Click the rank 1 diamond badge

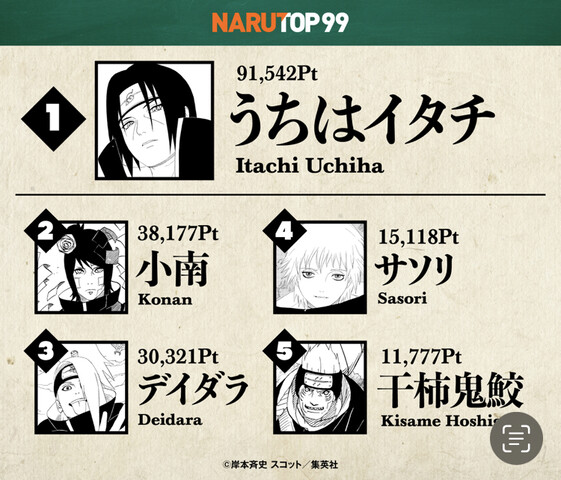(x=54, y=119)
